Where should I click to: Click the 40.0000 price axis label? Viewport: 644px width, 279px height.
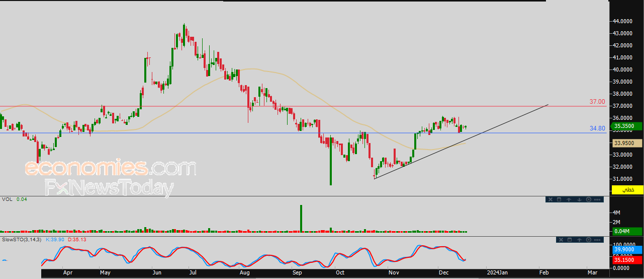(x=622, y=69)
